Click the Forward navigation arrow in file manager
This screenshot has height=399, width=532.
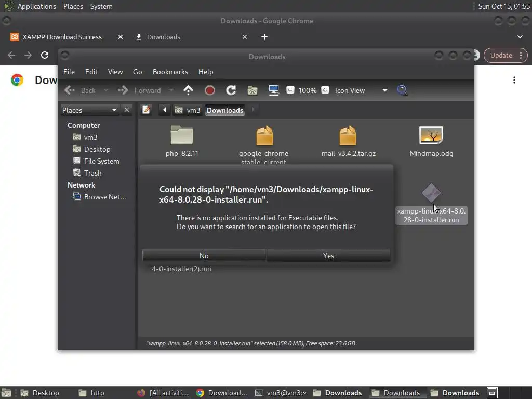pyautogui.click(x=140, y=90)
